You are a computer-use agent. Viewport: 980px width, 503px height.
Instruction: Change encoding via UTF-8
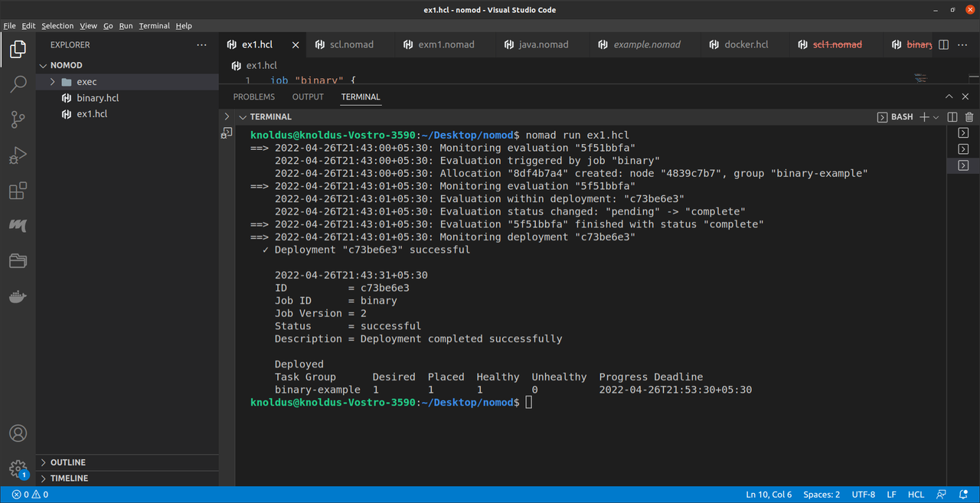tap(863, 495)
